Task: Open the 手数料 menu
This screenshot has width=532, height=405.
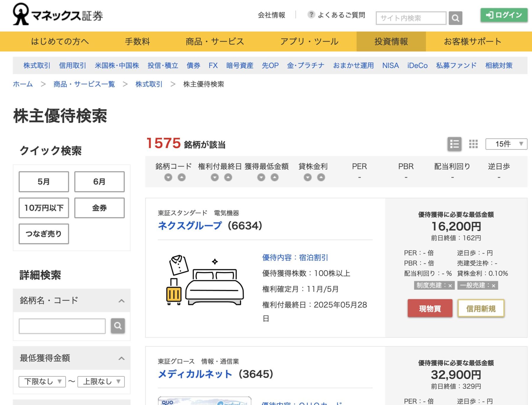Action: click(137, 41)
